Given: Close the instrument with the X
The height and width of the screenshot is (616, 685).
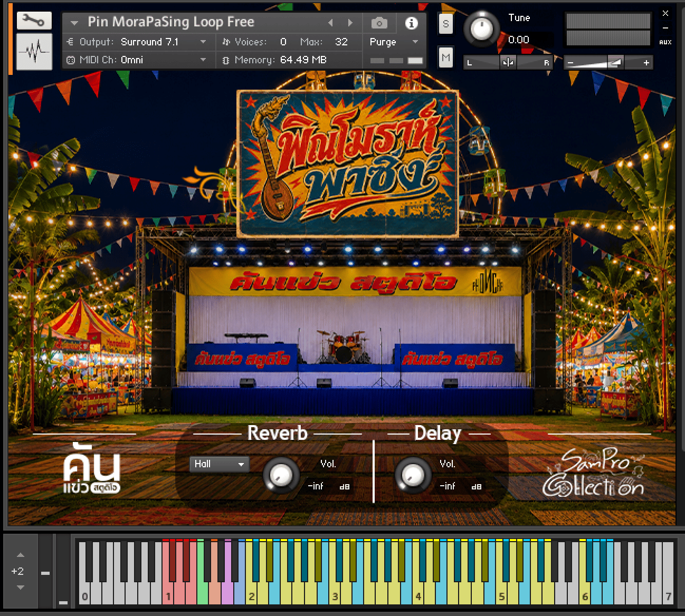Looking at the screenshot, I should click(x=665, y=14).
